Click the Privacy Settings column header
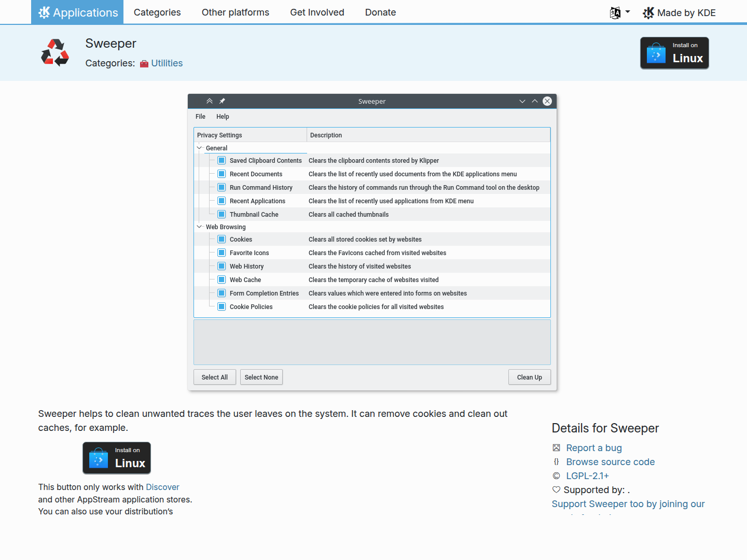 tap(250, 135)
